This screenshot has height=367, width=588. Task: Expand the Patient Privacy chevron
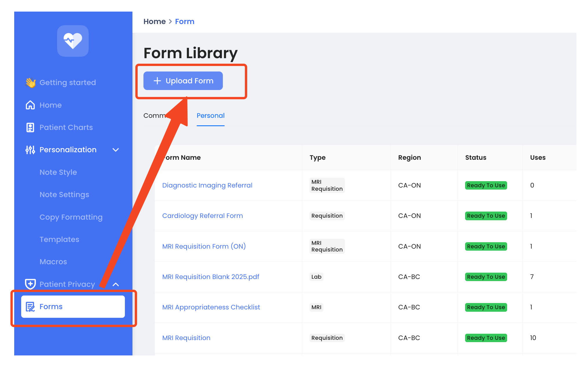tap(116, 284)
